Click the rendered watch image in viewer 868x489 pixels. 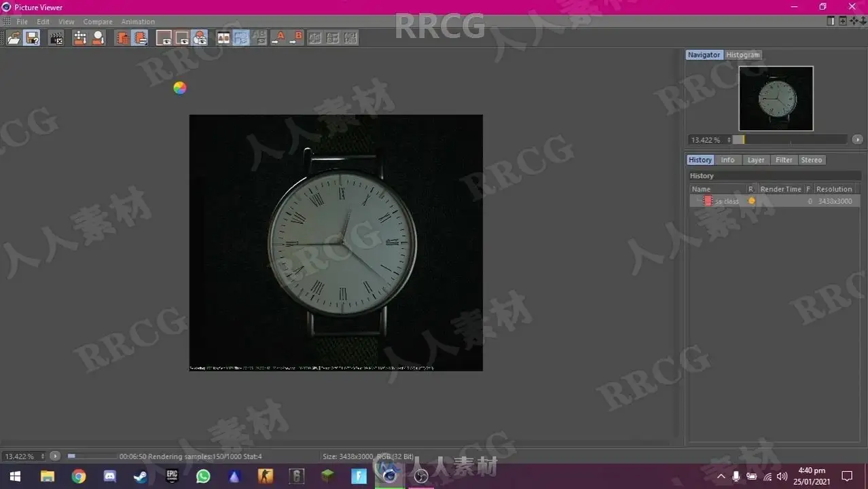[336, 242]
